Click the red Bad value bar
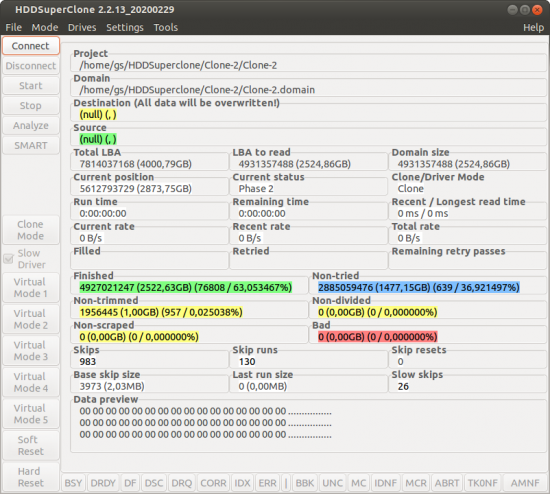The image size is (550, 494). [378, 337]
